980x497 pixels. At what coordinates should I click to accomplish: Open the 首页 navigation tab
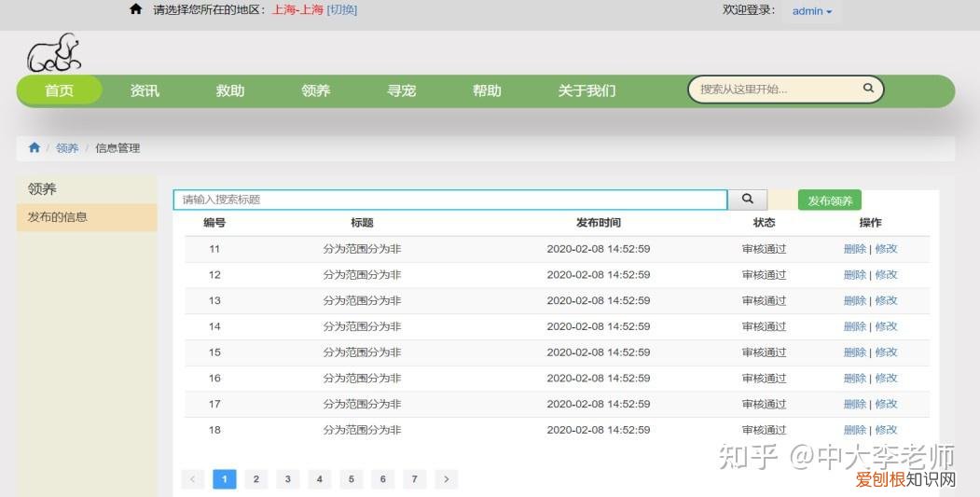click(60, 90)
